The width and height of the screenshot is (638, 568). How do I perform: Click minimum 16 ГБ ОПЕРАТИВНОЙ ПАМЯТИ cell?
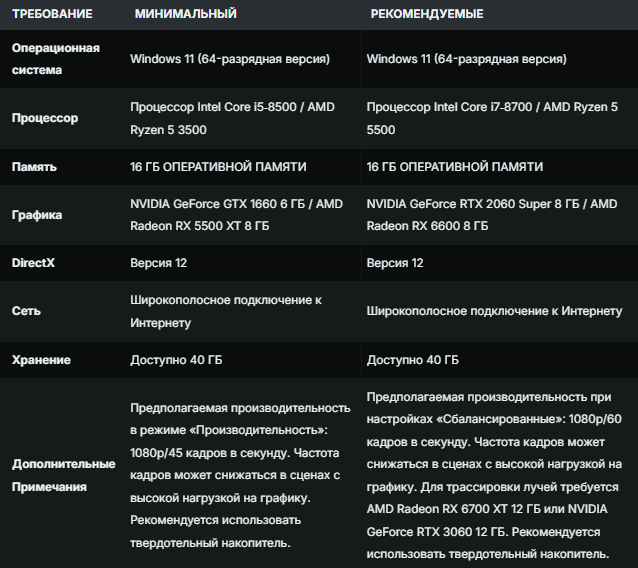[218, 167]
